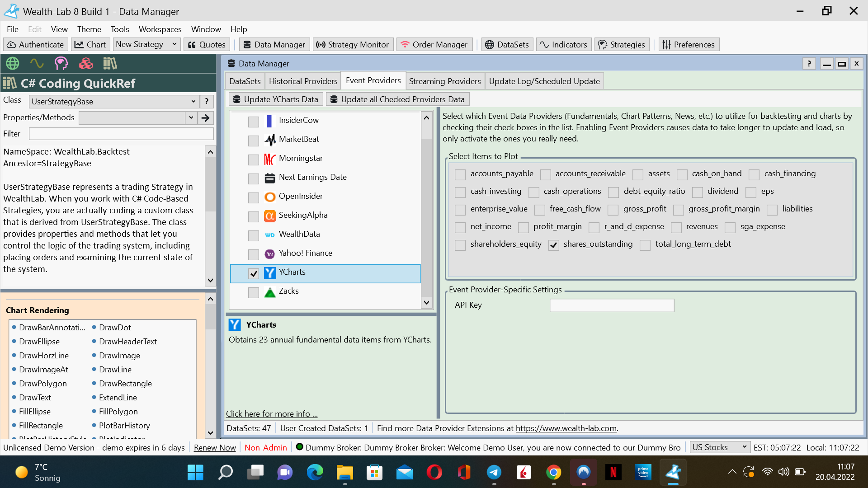Open the New Strategy dropdown arrow

174,44
